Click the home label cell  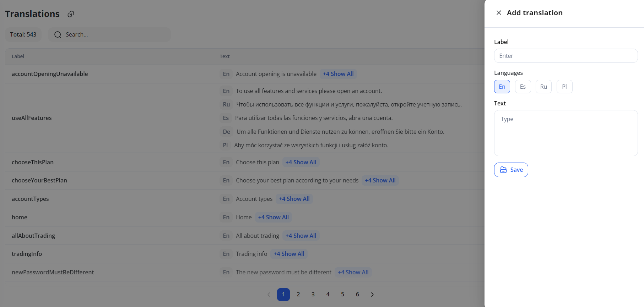click(109, 217)
